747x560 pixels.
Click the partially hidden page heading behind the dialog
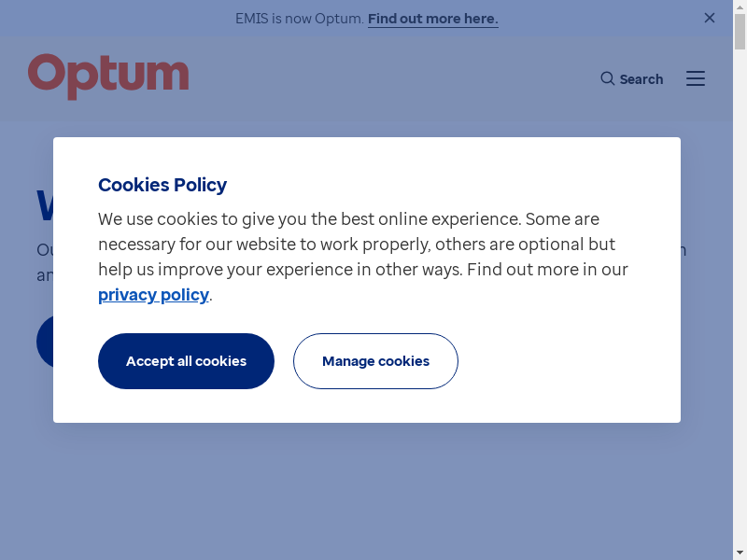[x=44, y=206]
